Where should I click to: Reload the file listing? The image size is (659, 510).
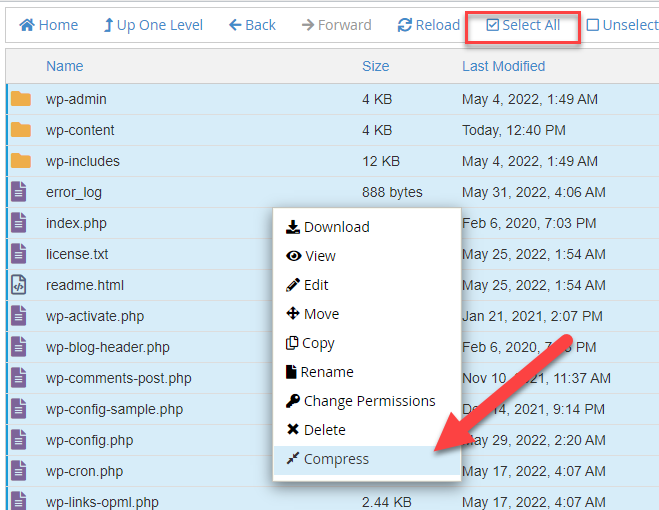[429, 25]
